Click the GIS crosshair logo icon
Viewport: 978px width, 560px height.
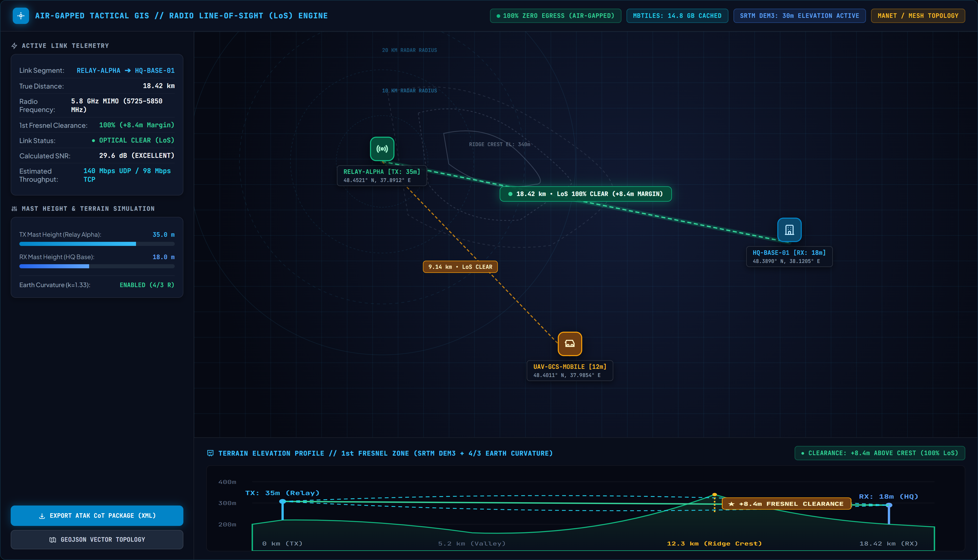tap(21, 16)
